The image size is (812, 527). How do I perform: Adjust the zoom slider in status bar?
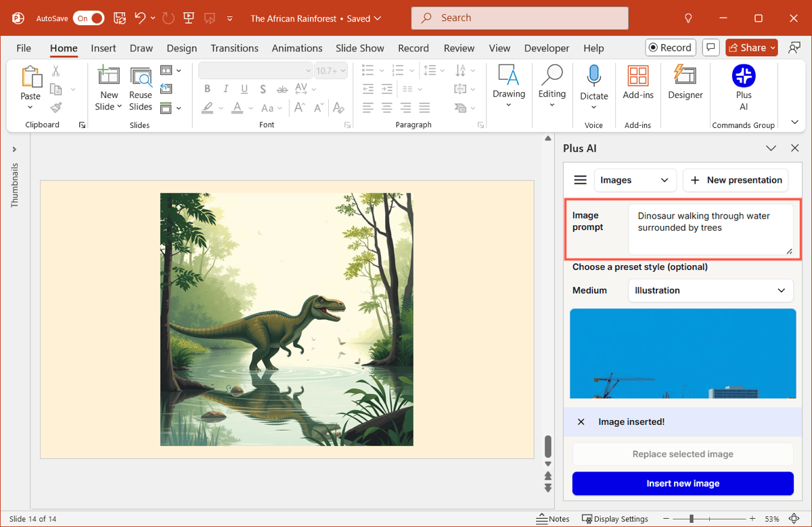tap(692, 519)
